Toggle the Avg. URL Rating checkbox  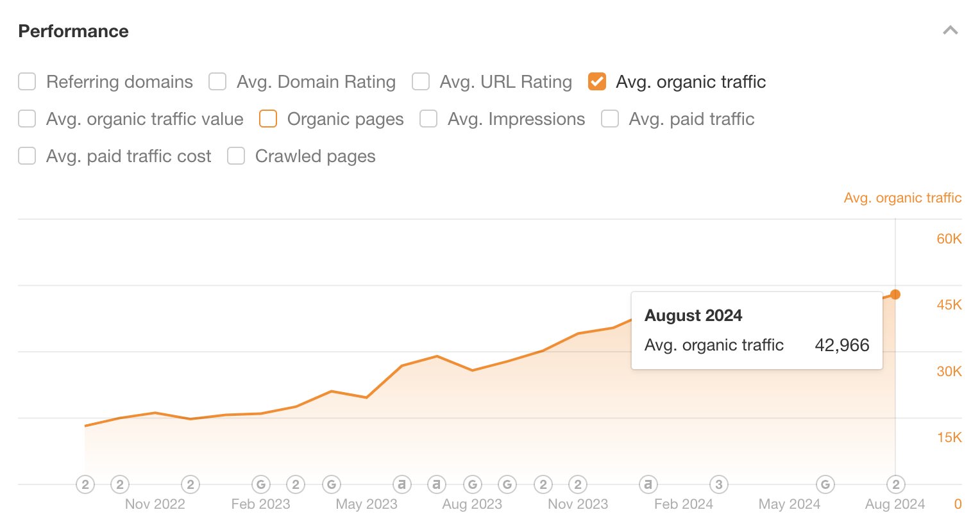[x=421, y=82]
